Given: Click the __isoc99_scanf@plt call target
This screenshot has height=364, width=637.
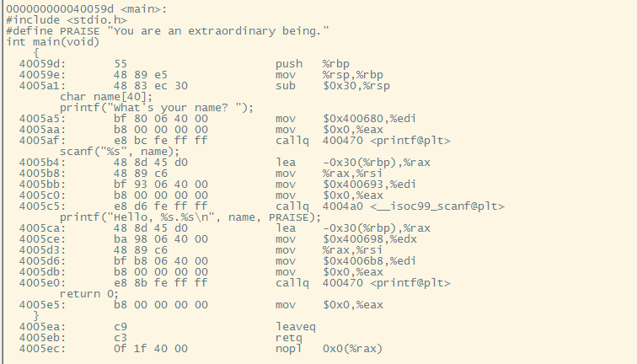Looking at the screenshot, I should 437,206.
